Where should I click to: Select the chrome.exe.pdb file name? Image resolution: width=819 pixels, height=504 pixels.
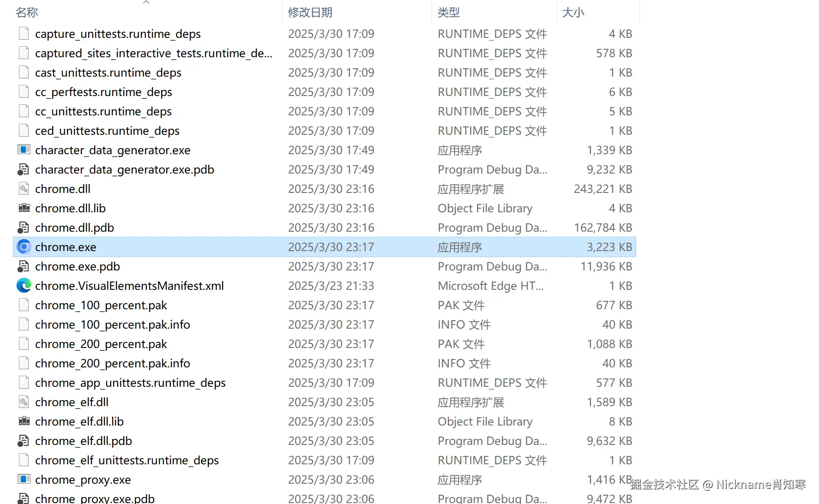pos(78,267)
